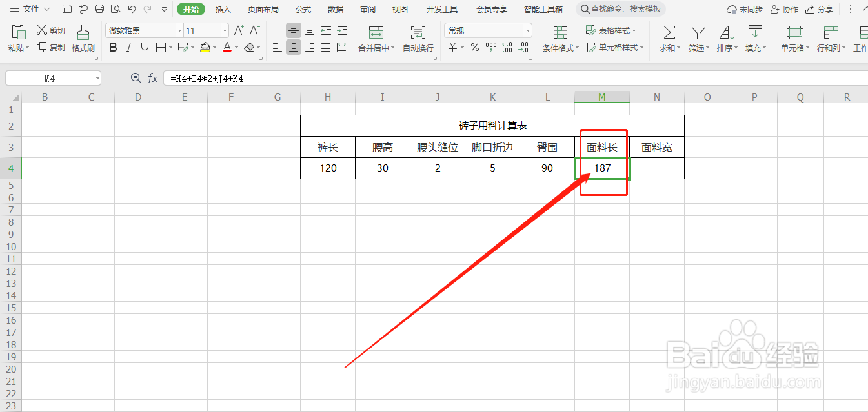Image resolution: width=868 pixels, height=412 pixels.
Task: Open the font name dropdown showing 微软雅黑
Action: click(x=179, y=30)
